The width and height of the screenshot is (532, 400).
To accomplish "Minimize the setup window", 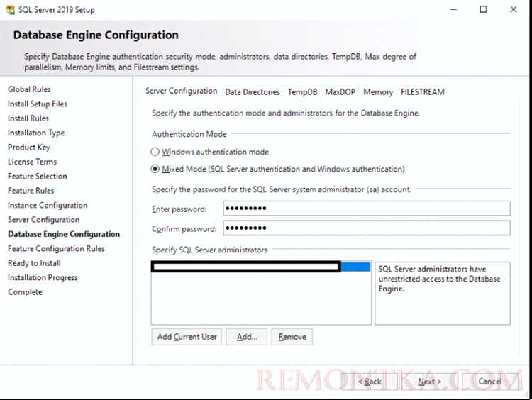I will pos(453,9).
